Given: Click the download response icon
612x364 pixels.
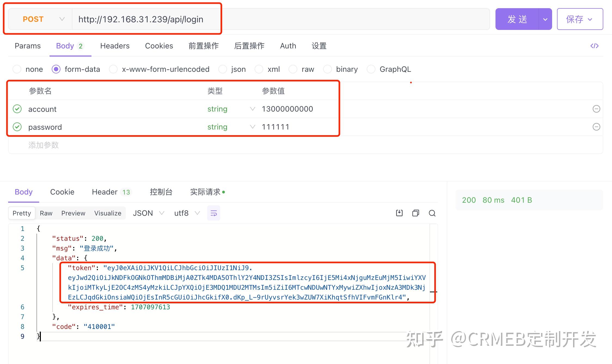Looking at the screenshot, I should pos(399,213).
